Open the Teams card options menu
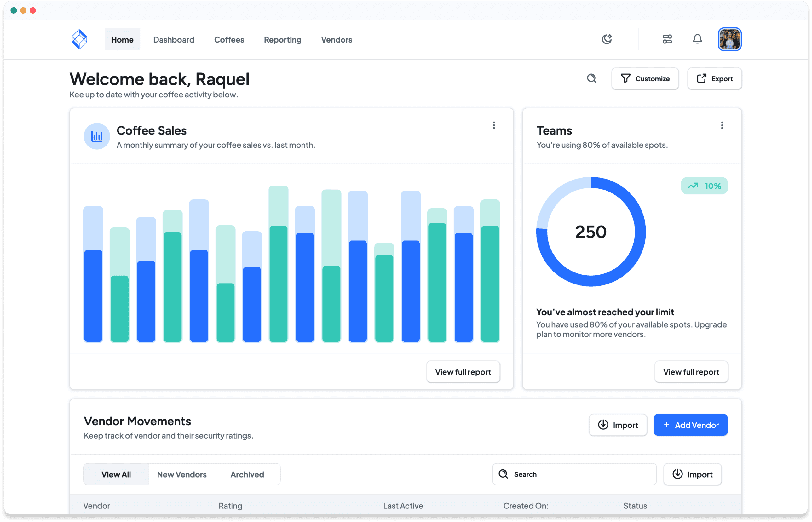 tap(722, 125)
